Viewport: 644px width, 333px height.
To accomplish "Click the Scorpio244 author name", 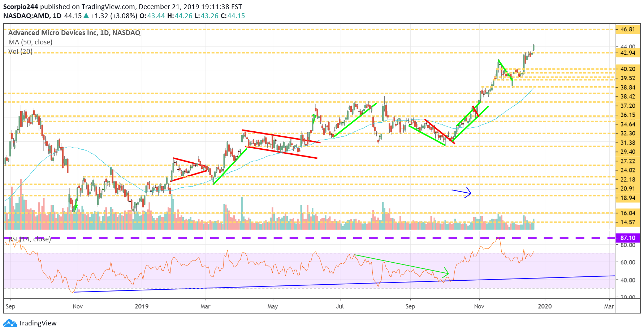I will coord(21,6).
